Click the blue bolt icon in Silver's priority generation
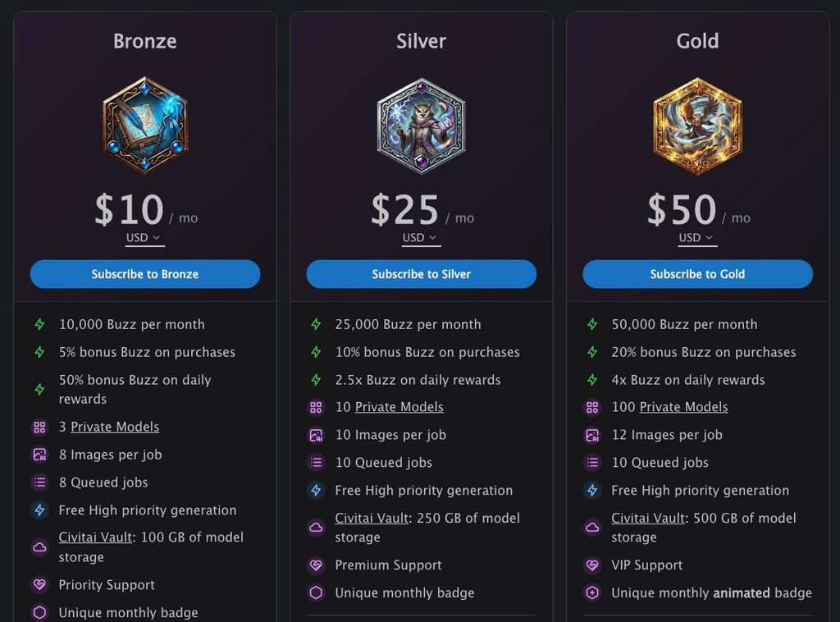Image resolution: width=840 pixels, height=622 pixels. tap(316, 491)
